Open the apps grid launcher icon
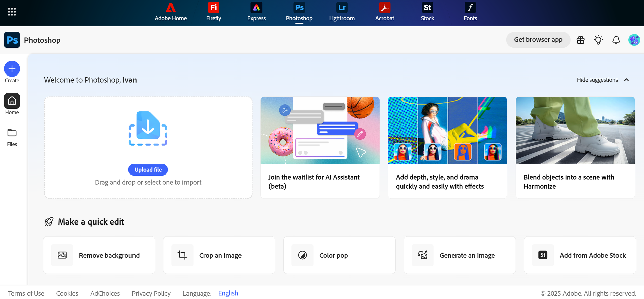 [12, 12]
